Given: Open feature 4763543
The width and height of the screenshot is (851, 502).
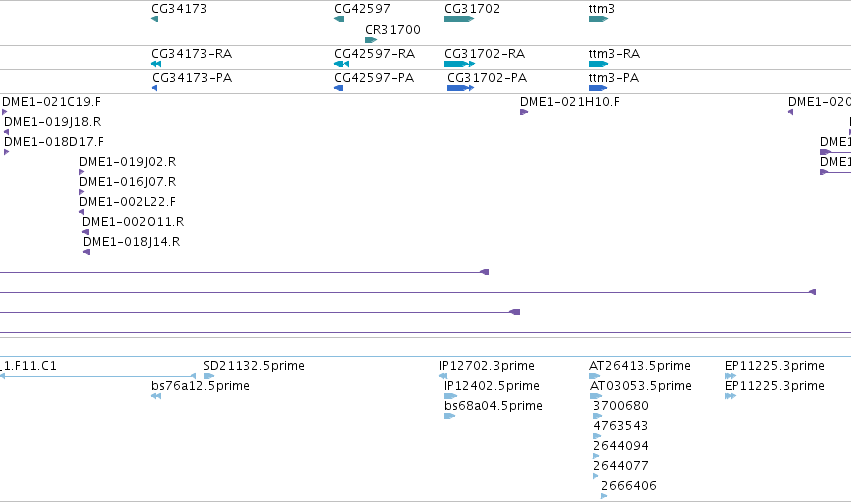Looking at the screenshot, I should pyautogui.click(x=597, y=436).
